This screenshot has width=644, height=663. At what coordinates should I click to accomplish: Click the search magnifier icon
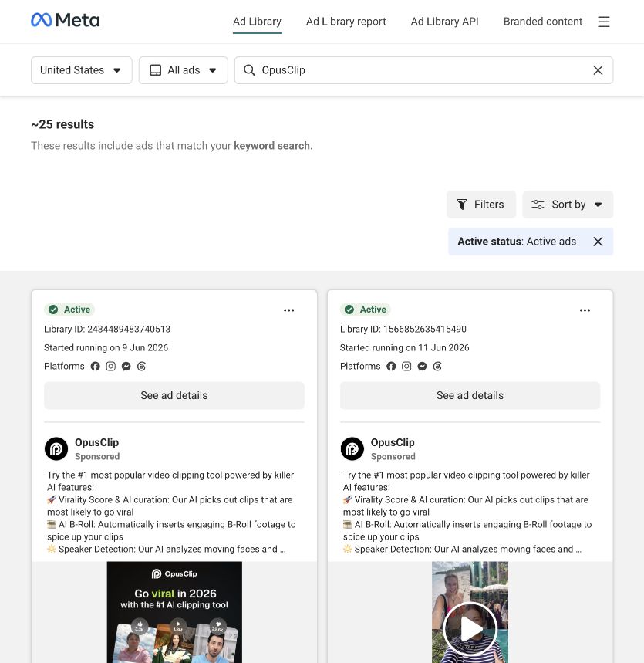coord(249,70)
